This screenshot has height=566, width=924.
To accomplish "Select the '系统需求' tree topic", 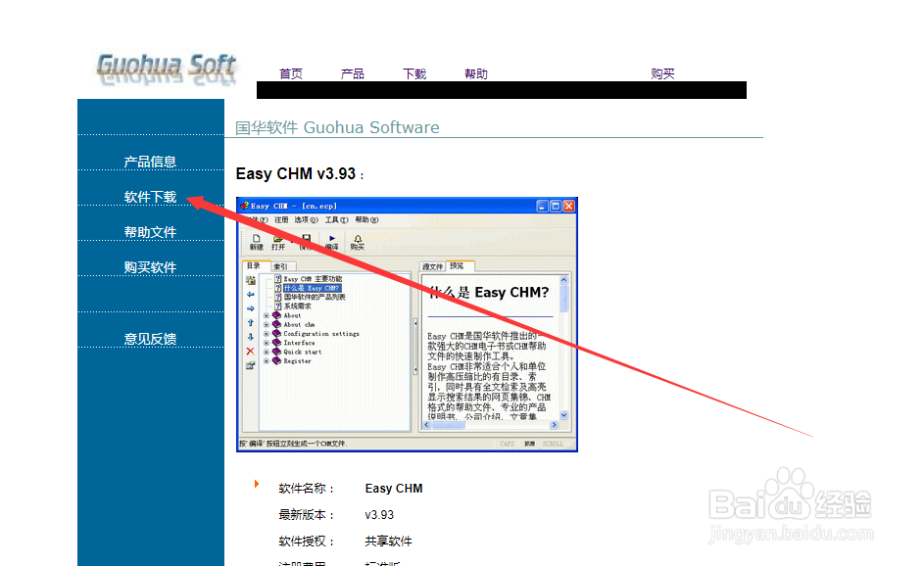I will coord(297,307).
